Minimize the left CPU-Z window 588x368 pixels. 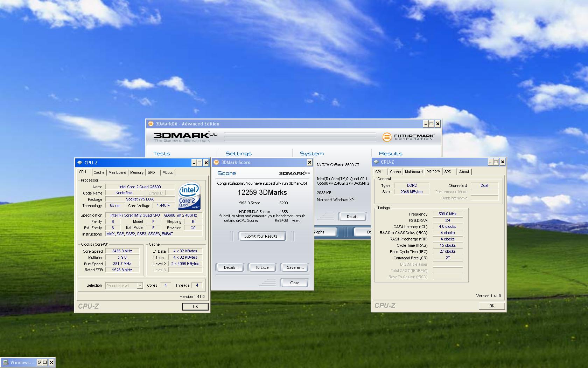[x=194, y=163]
